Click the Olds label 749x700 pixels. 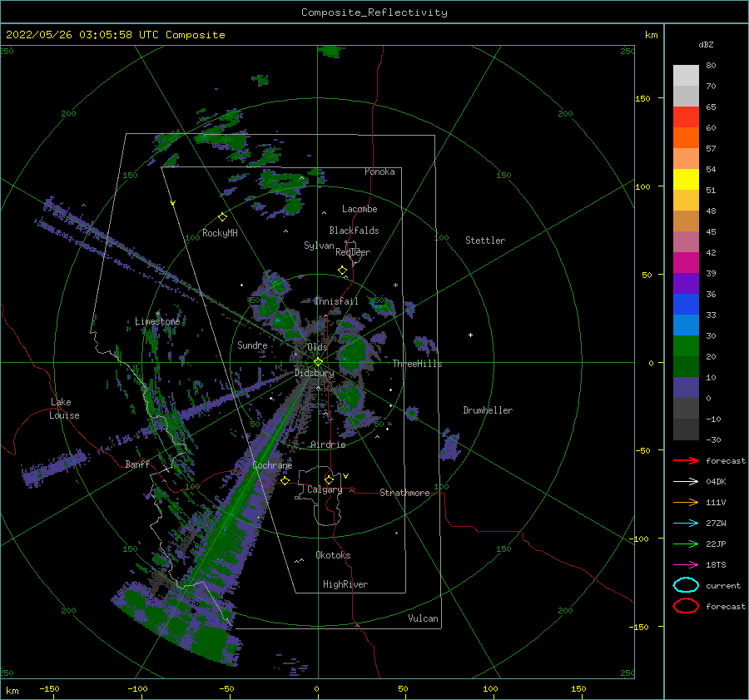point(317,347)
